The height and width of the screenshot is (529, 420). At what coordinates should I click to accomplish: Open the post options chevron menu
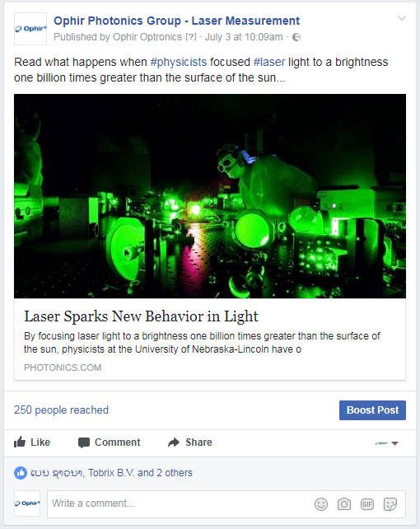(401, 19)
